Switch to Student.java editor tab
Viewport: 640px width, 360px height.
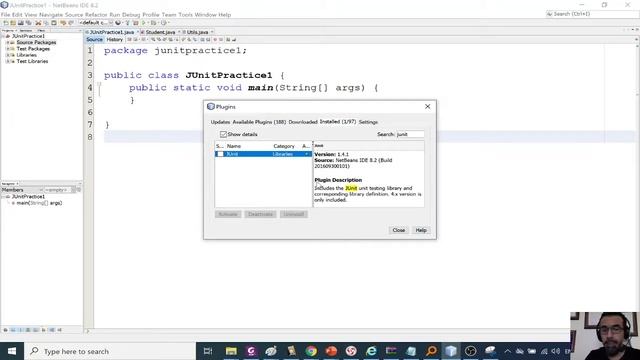point(160,32)
